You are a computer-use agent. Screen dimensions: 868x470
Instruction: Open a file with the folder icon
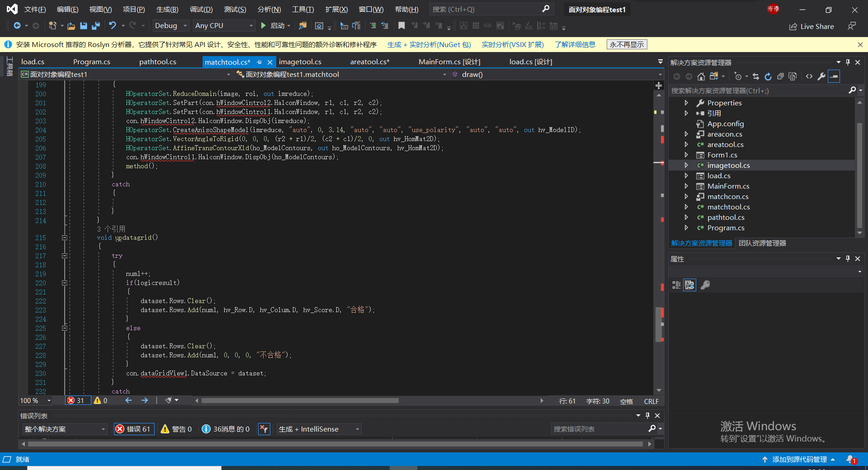pos(71,26)
